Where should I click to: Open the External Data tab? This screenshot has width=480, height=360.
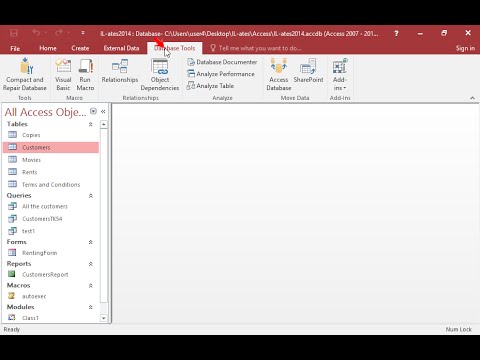click(x=121, y=48)
